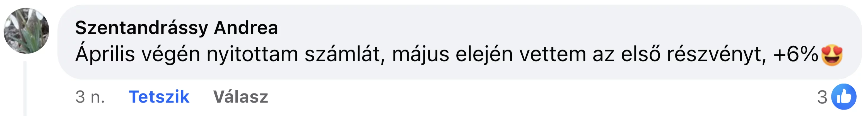The image size is (868, 116).
Task: Collapse the thread using the vertical line
Action: (x=25, y=89)
